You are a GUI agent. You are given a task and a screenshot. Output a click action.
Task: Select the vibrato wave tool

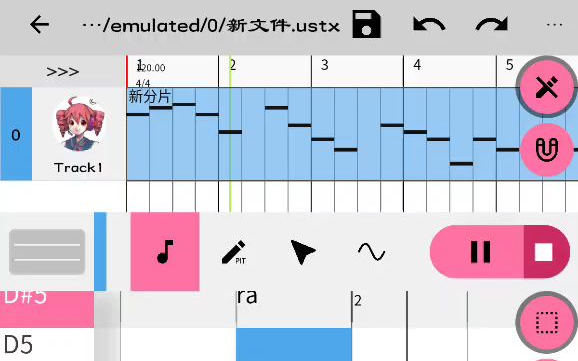(x=372, y=252)
